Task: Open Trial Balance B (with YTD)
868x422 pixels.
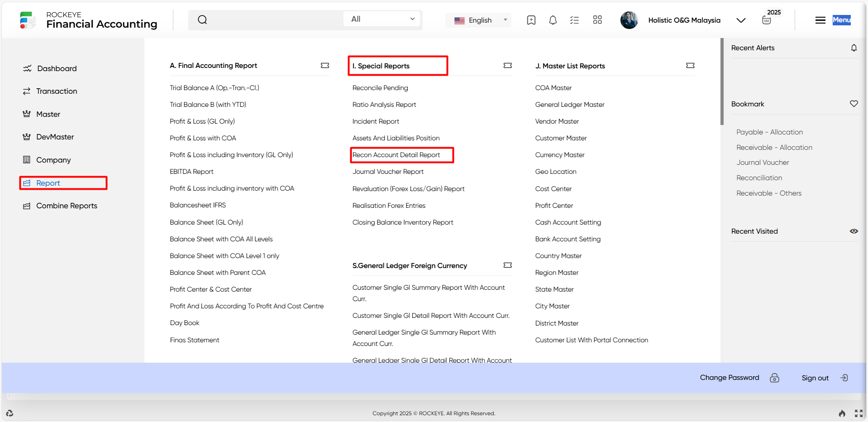Action: point(208,105)
